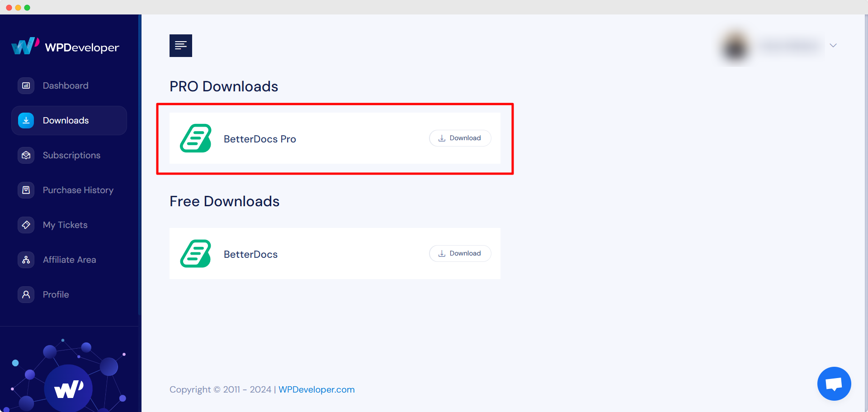
Task: Open the WPDeveloper.com footer link
Action: pos(316,389)
